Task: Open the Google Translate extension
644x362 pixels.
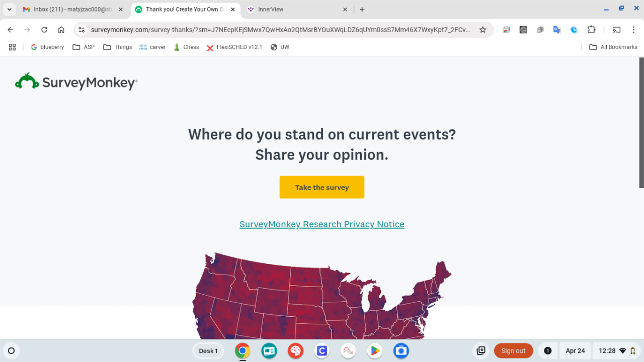Action: click(x=557, y=30)
